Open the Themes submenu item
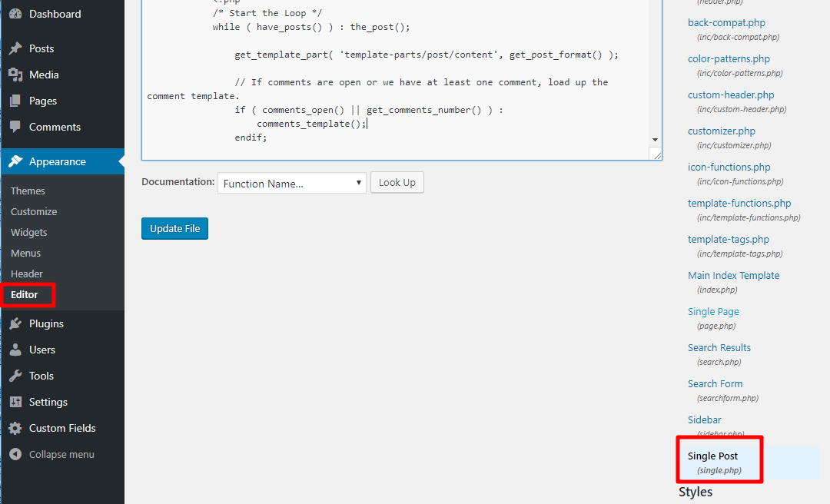 click(28, 191)
